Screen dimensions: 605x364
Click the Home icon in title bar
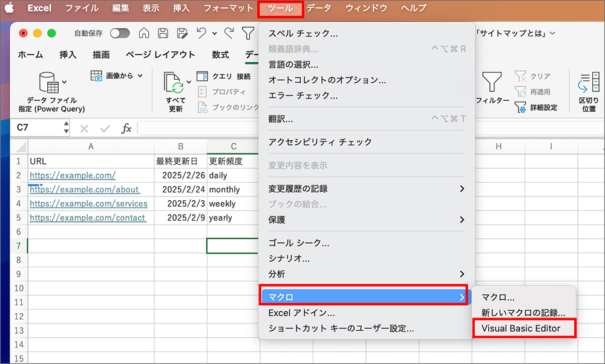(x=144, y=33)
